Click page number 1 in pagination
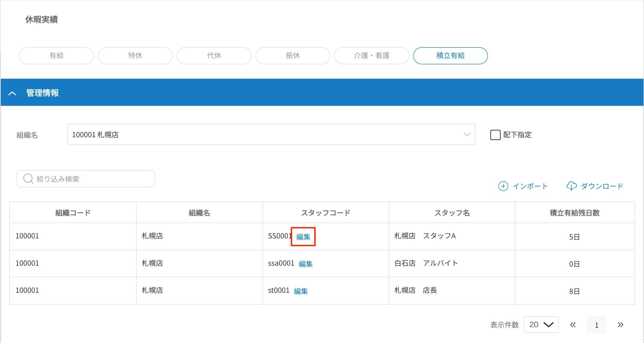644x343 pixels. (x=597, y=325)
